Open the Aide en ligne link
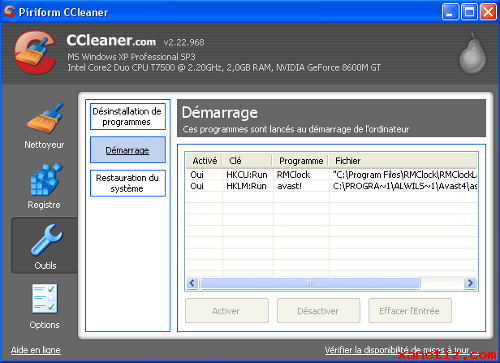 click(x=36, y=350)
